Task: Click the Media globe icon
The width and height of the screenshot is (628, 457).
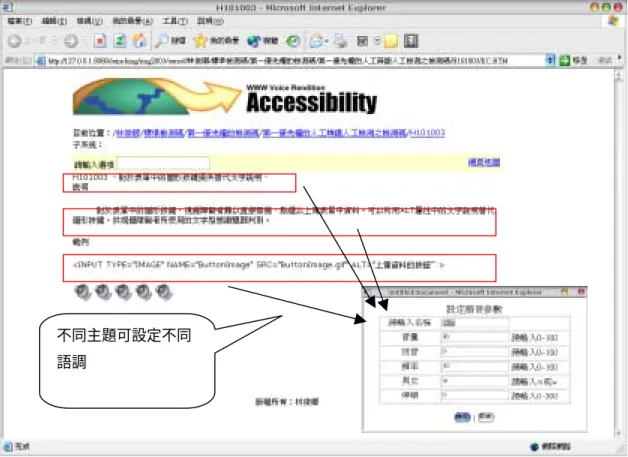Action: (254, 41)
